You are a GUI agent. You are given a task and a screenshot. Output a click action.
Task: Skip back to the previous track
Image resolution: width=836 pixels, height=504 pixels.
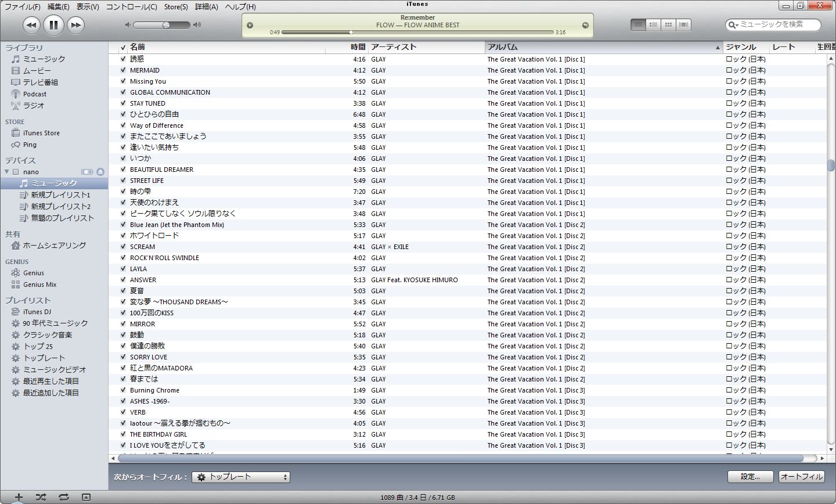(x=31, y=25)
